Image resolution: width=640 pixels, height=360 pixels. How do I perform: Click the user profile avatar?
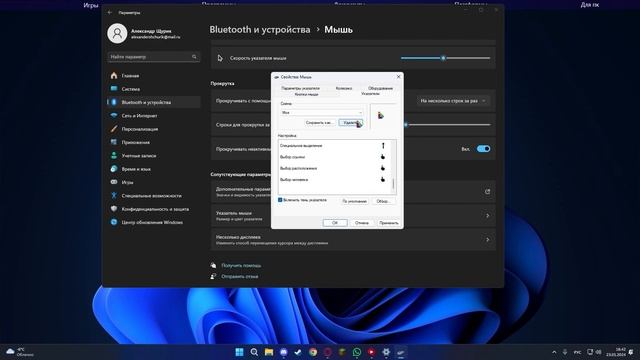(x=117, y=33)
